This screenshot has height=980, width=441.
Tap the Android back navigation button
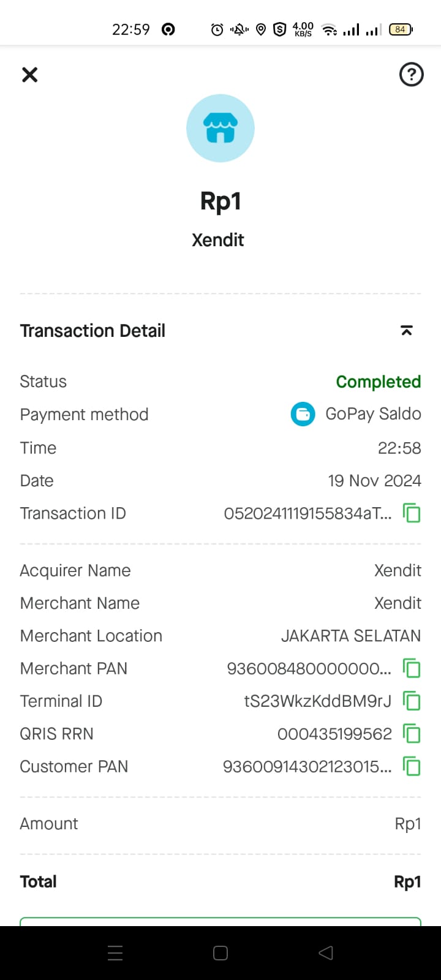point(326,952)
